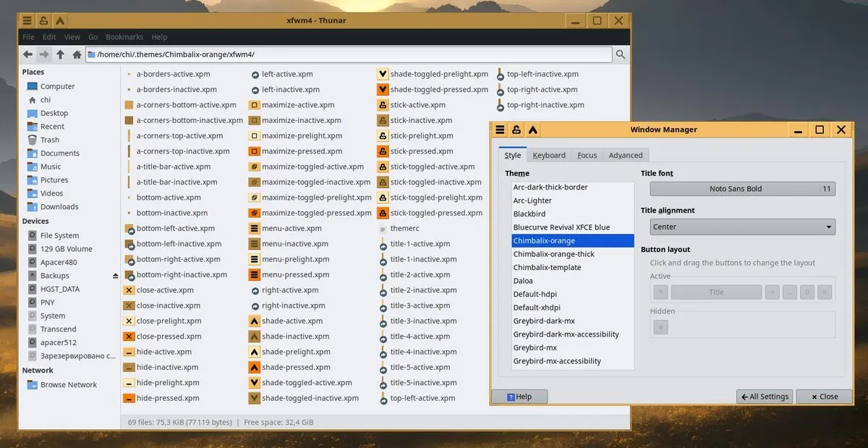Viewport: 868px width, 448px height.
Task: Switch to the Keyboard tab
Action: pos(549,155)
